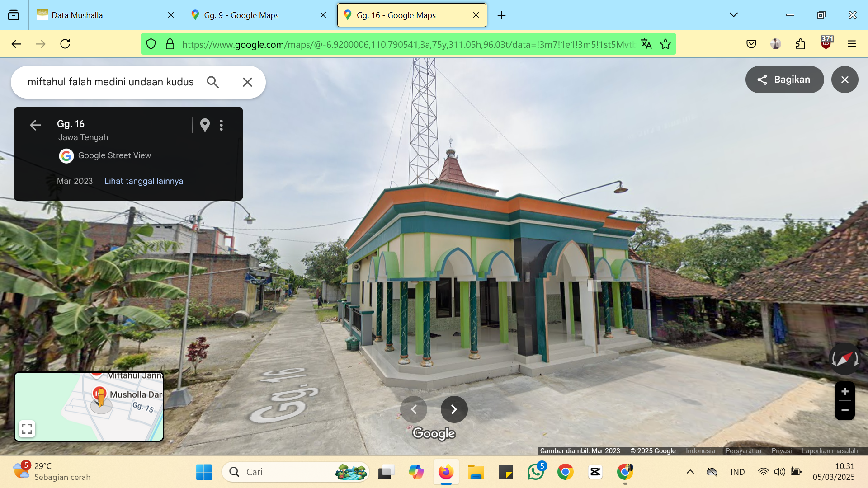This screenshot has width=868, height=488.
Task: Show hidden system tray icons
Action: pos(690,472)
